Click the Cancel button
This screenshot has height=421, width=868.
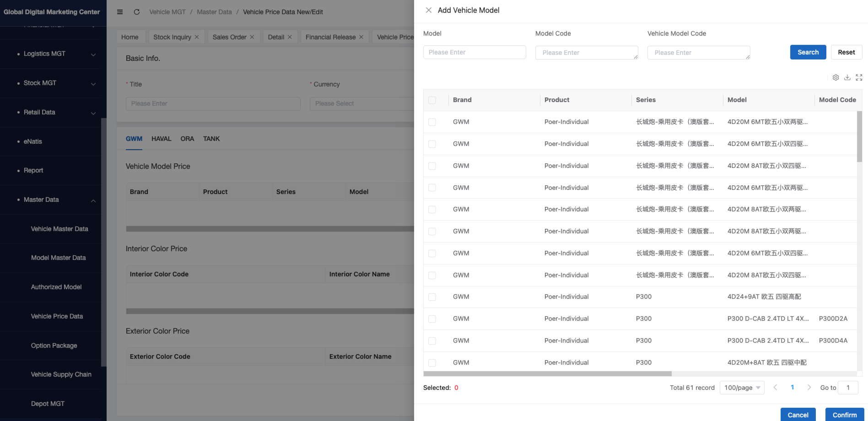coord(798,415)
